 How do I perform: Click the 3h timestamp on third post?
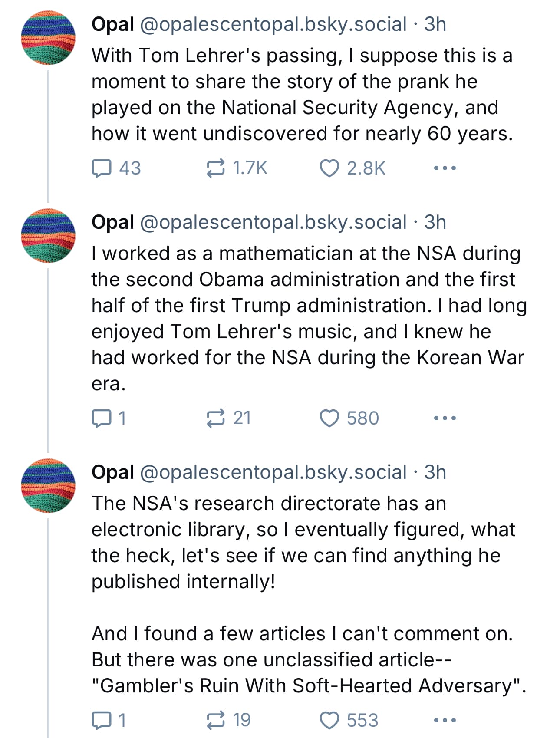tap(435, 472)
